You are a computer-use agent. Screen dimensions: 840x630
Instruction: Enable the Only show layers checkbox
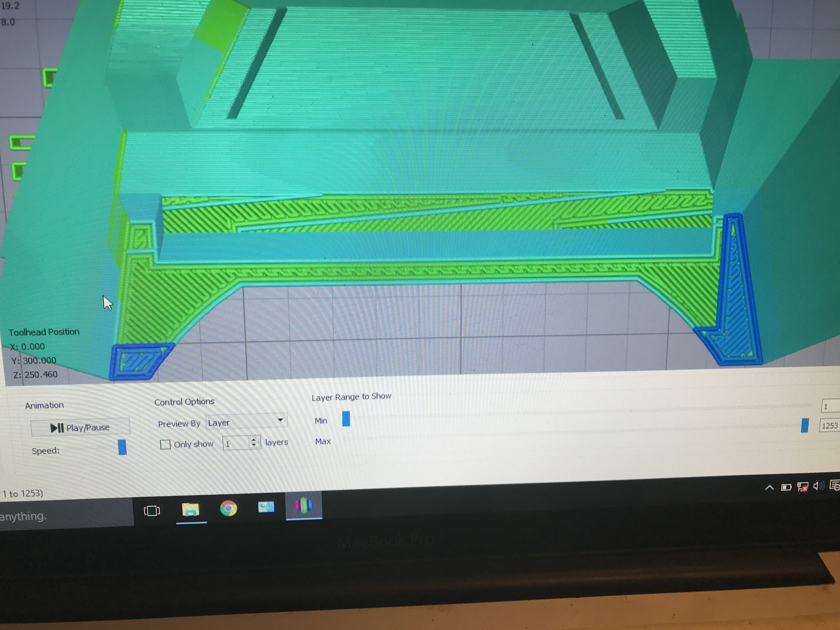165,444
